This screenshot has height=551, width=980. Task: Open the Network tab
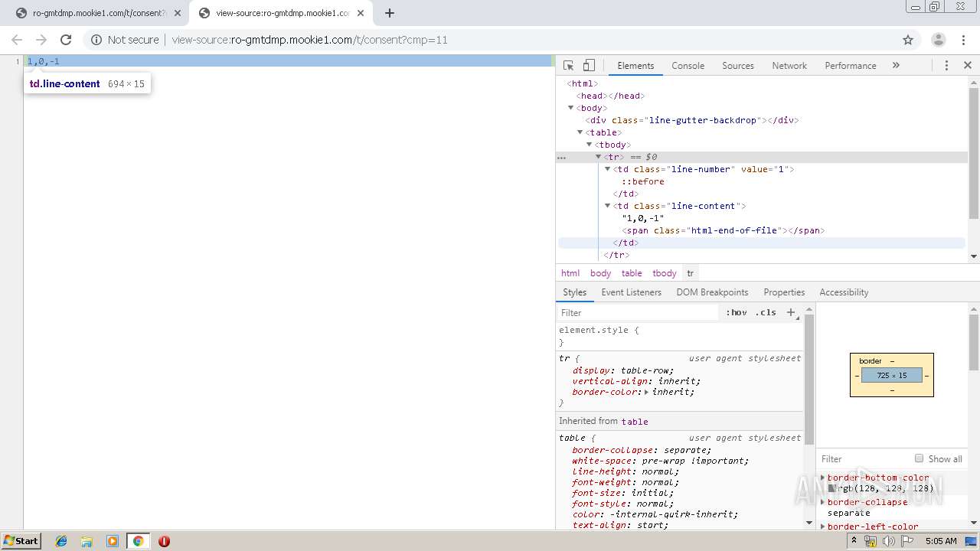[x=789, y=66]
